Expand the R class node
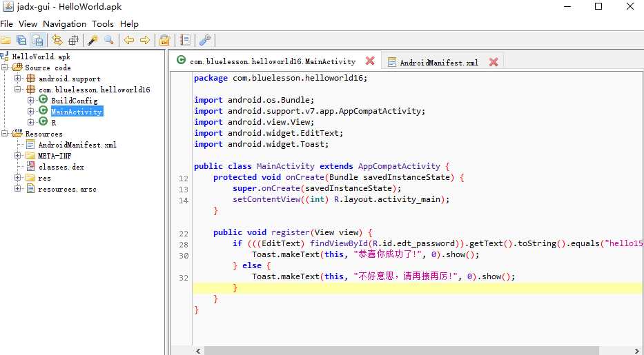 click(x=31, y=122)
